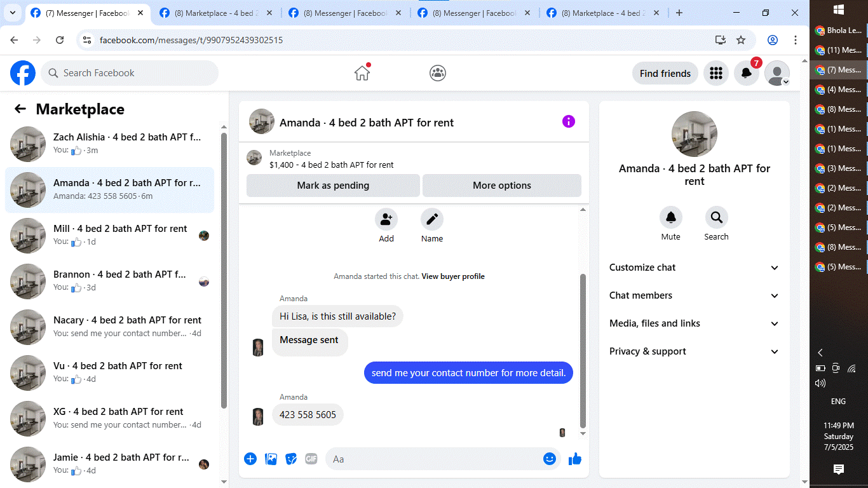Open the Facebook menu grid icon

(x=716, y=73)
